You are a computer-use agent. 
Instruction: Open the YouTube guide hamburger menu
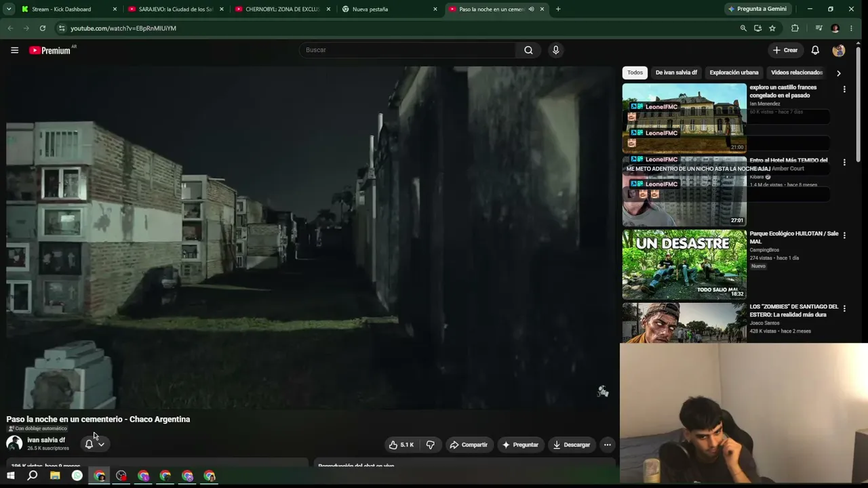(14, 50)
